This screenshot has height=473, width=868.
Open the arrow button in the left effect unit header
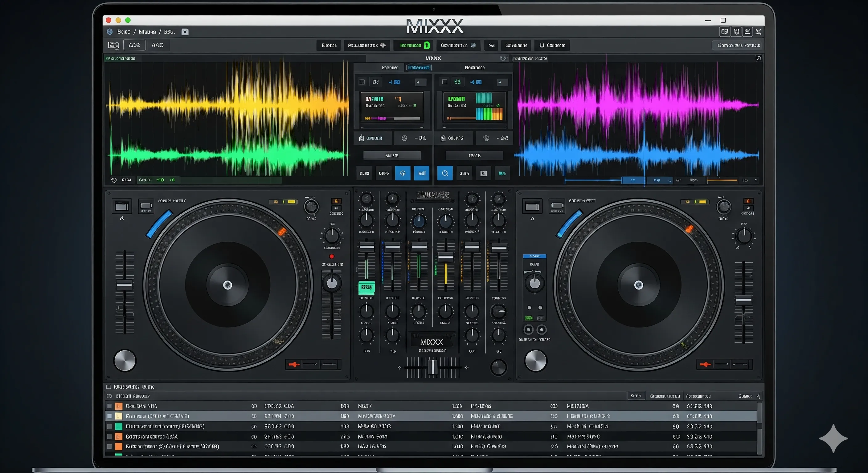(420, 82)
